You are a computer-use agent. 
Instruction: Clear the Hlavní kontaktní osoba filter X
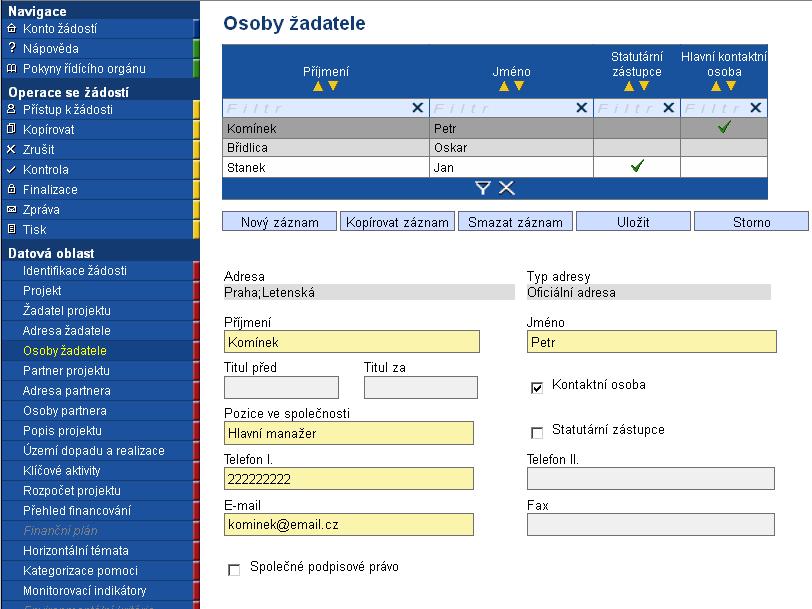pos(756,108)
